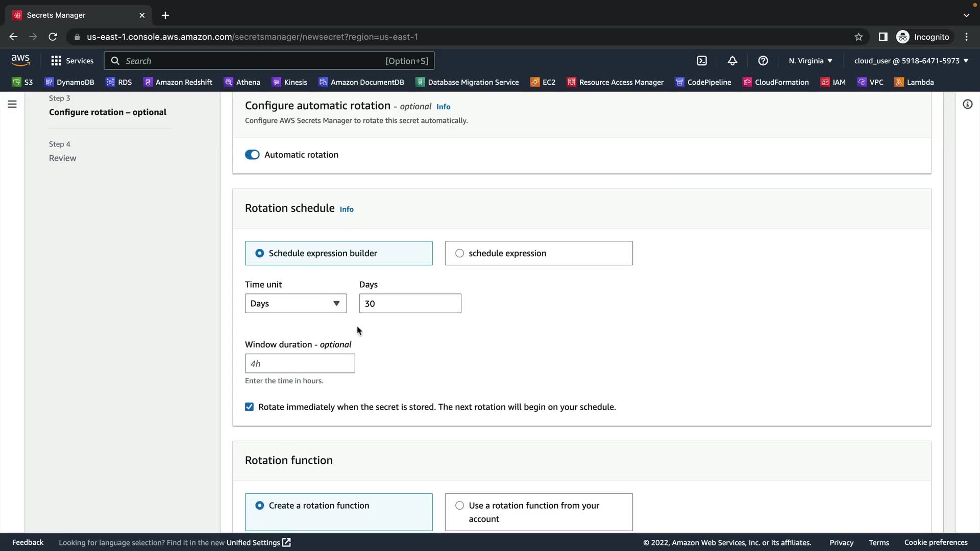Expand the N. Virginia region selector
980x551 pixels.
click(x=810, y=61)
